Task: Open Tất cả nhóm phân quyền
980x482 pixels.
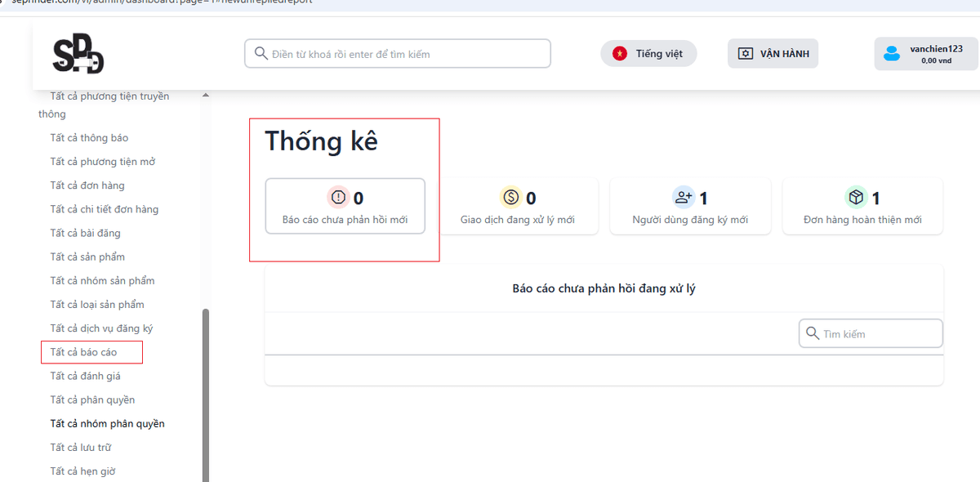Action: (107, 423)
